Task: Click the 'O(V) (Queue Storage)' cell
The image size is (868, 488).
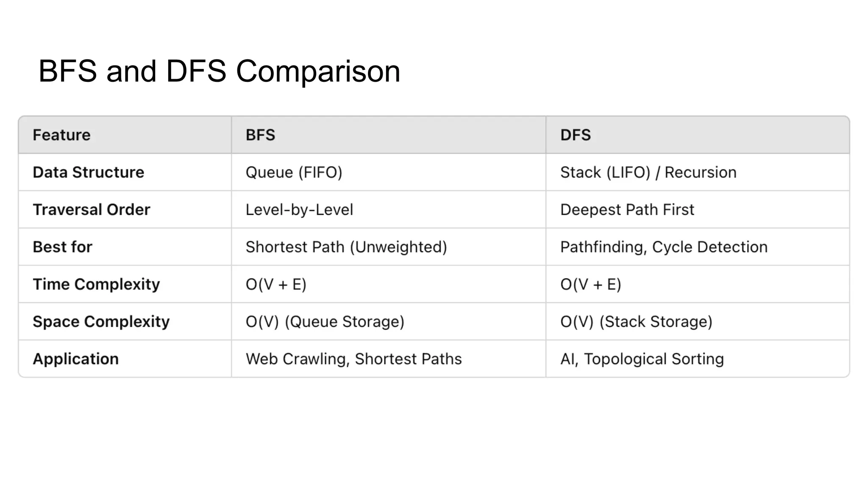Action: click(325, 322)
